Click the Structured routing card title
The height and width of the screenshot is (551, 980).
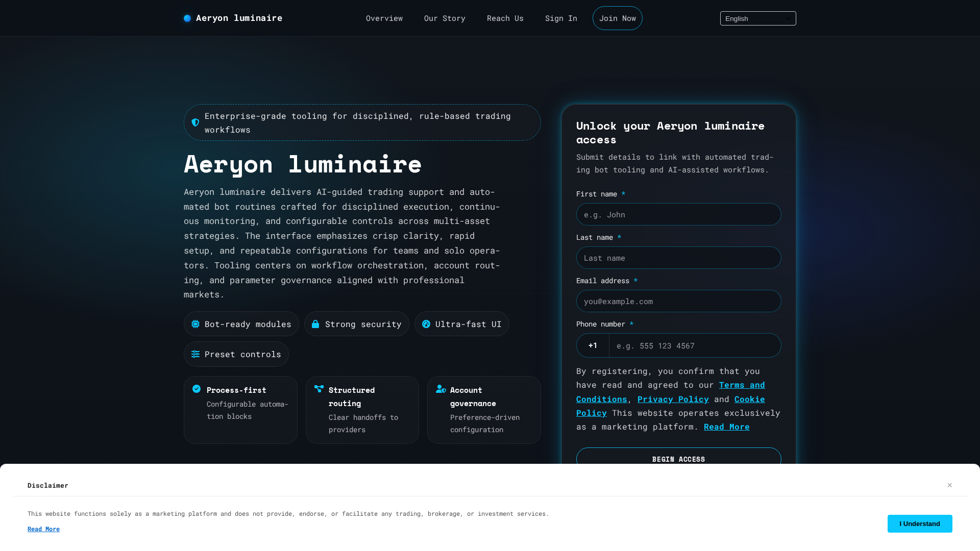click(x=352, y=396)
